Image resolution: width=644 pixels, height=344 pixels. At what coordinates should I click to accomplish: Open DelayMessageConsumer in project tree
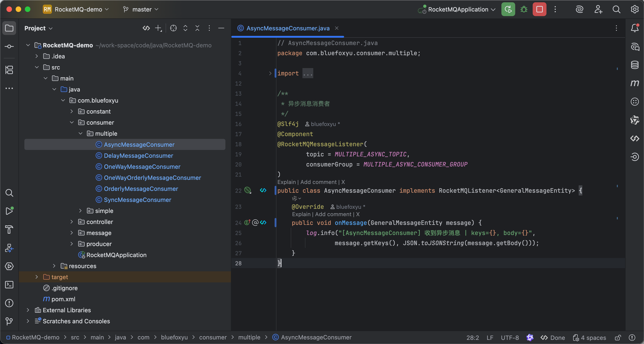click(138, 155)
